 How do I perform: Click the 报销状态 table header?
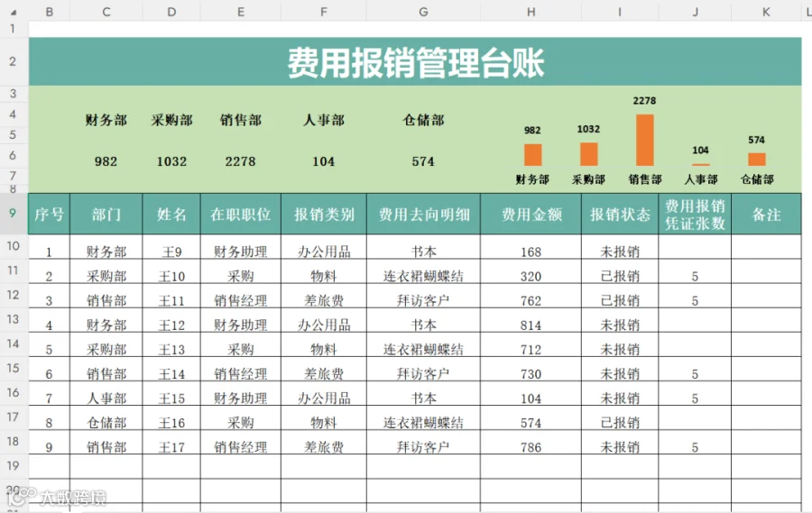coord(620,214)
